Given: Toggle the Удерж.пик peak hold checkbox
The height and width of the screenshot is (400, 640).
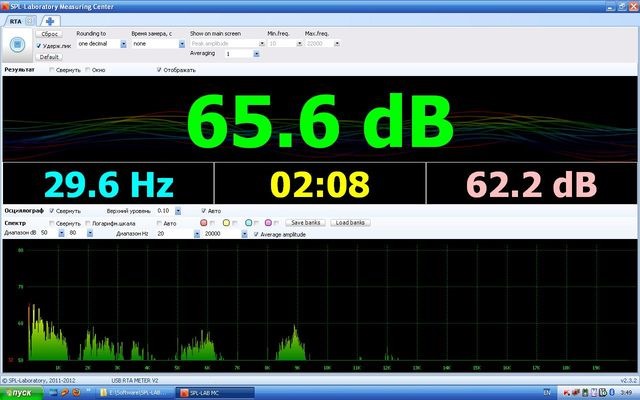Looking at the screenshot, I should [39, 46].
